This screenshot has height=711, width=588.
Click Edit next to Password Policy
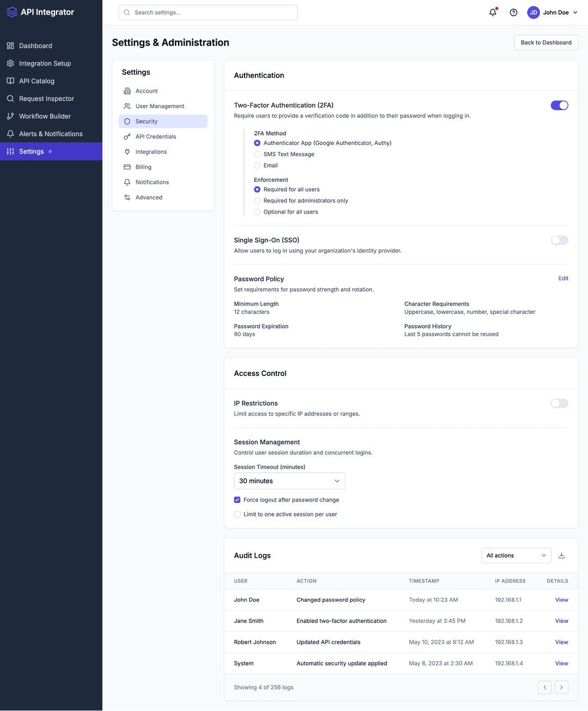click(x=563, y=278)
